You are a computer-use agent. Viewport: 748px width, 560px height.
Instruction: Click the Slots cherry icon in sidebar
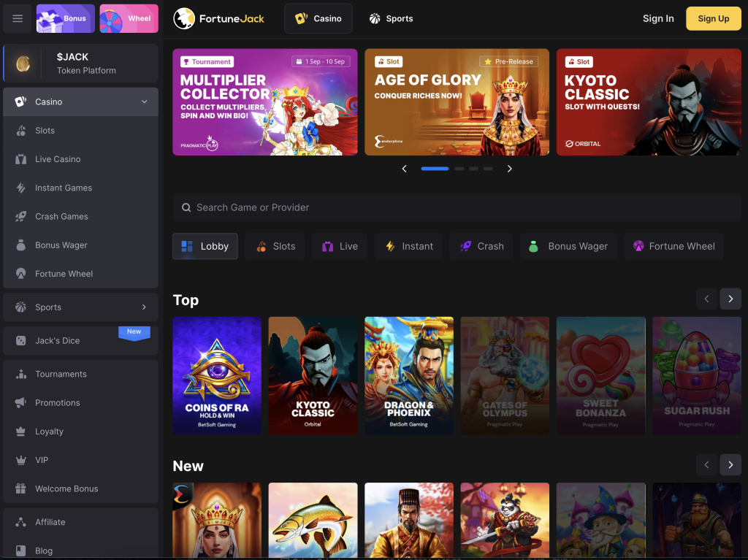point(21,131)
